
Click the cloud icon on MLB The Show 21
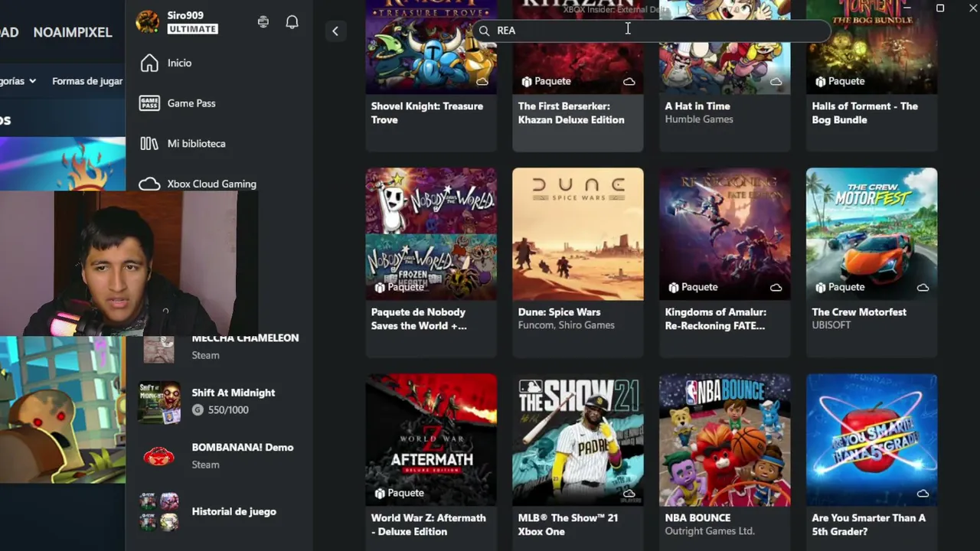pyautogui.click(x=629, y=493)
